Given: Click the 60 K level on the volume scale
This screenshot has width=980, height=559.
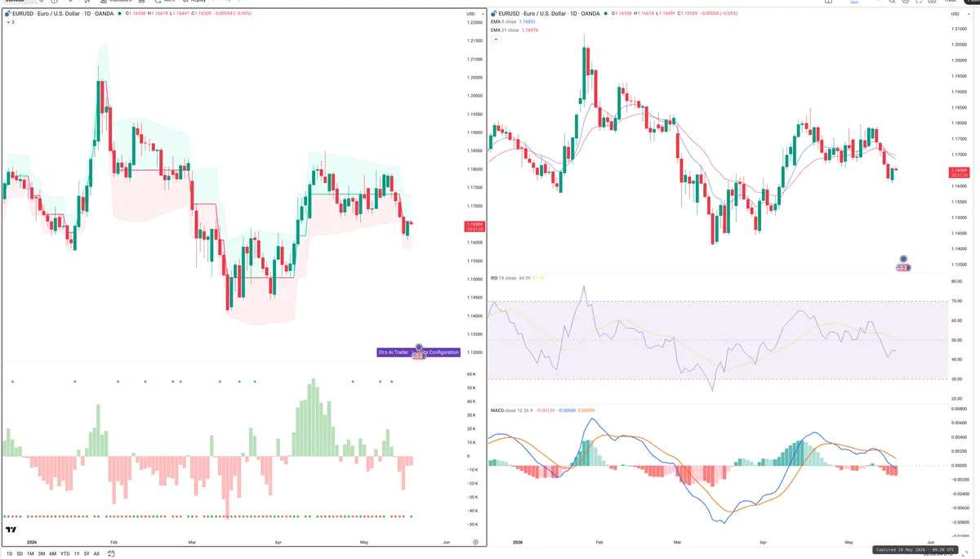Looking at the screenshot, I should (x=471, y=374).
